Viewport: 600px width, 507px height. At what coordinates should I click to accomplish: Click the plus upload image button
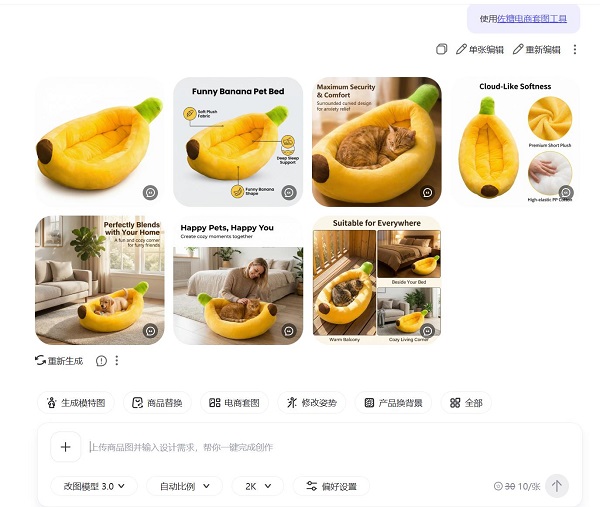click(65, 447)
